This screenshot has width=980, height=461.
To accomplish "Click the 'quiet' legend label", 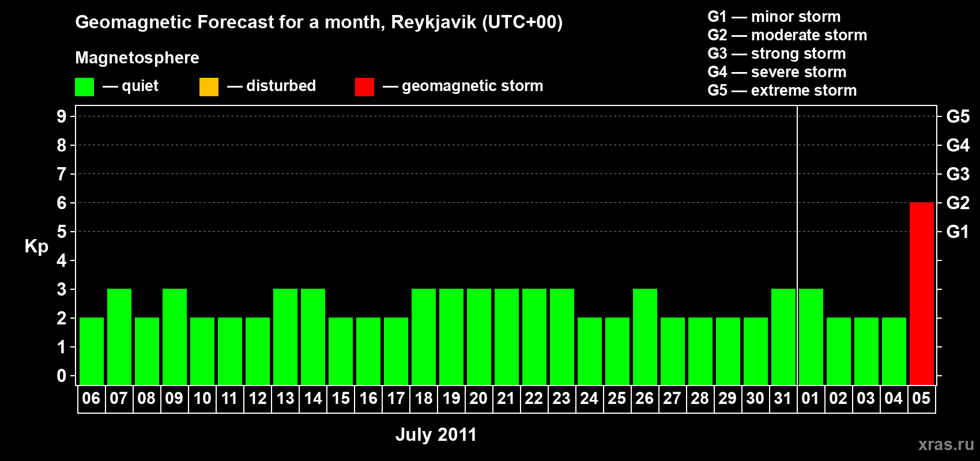I will (140, 86).
